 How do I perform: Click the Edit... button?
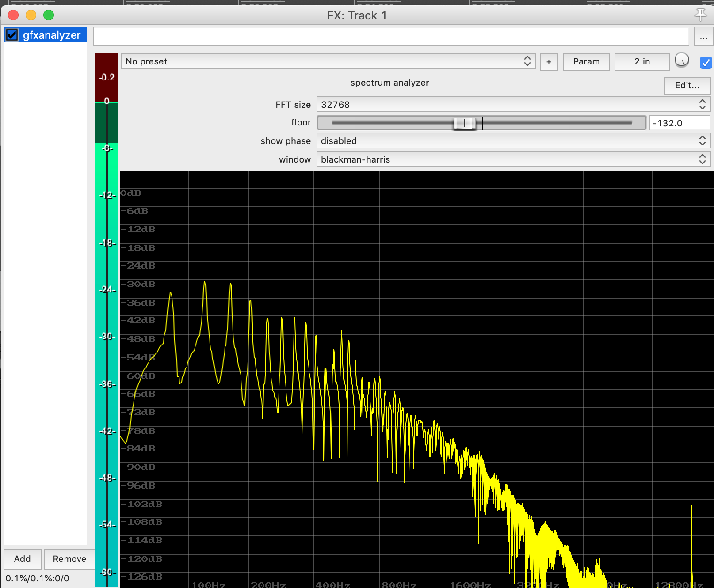[687, 85]
